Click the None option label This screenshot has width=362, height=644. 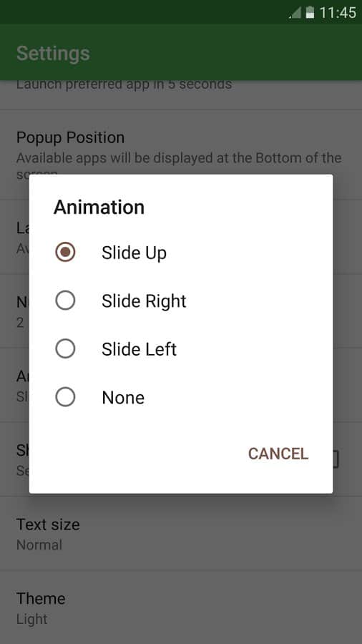click(x=123, y=398)
